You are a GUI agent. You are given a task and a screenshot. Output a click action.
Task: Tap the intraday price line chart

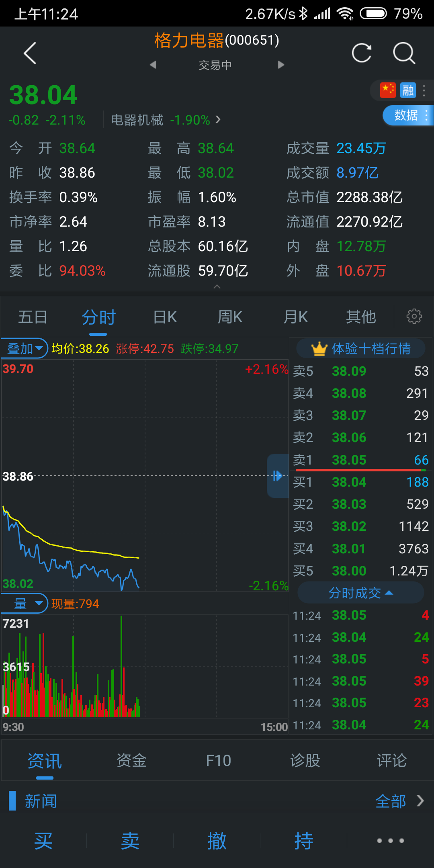(145, 475)
